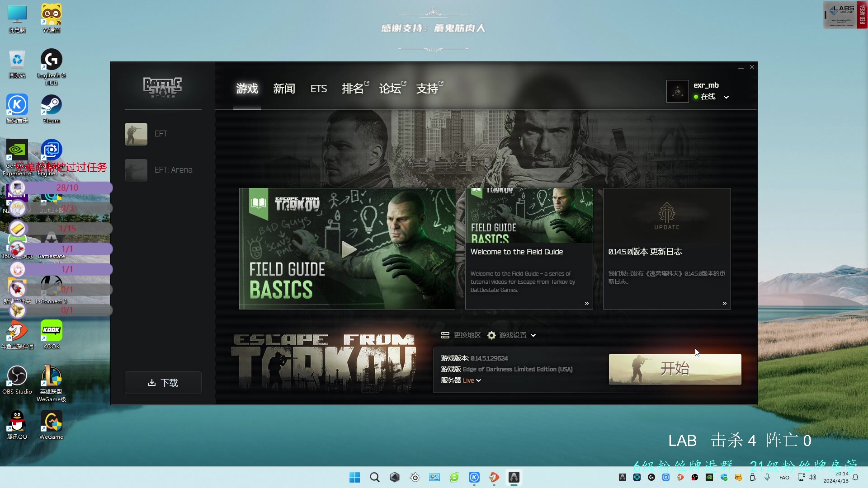Image resolution: width=868 pixels, height=488 pixels.
Task: Click the arrows on the Field Guide card
Action: coord(587,303)
